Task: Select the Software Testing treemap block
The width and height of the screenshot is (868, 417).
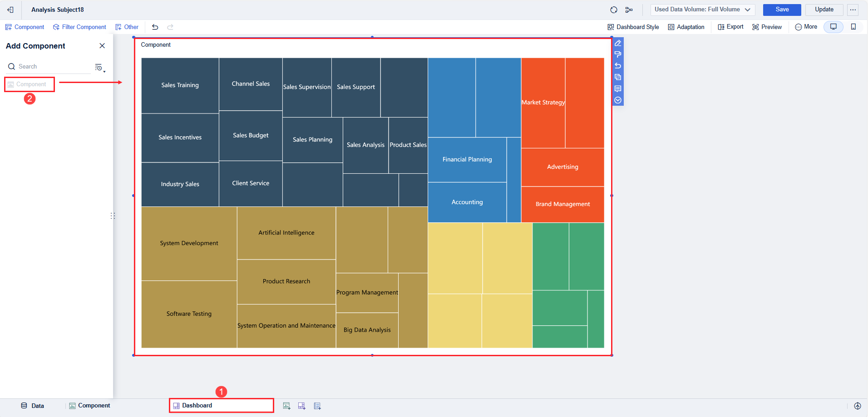Action: click(189, 314)
